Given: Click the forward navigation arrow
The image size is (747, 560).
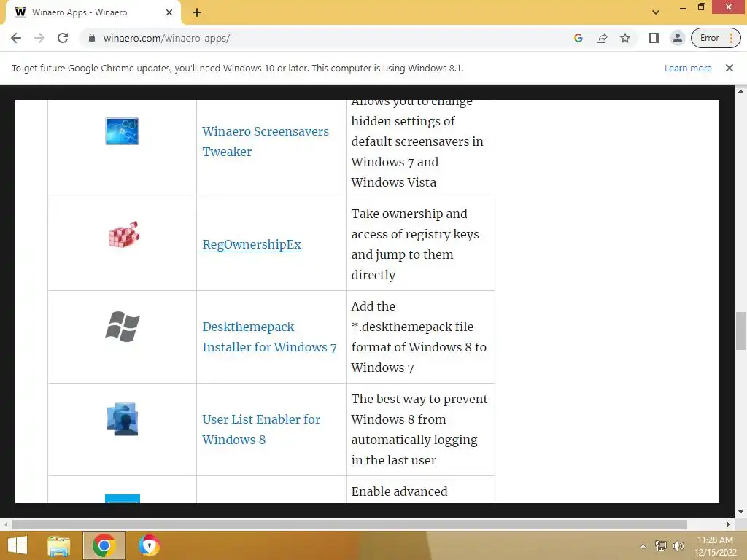Looking at the screenshot, I should click(39, 38).
